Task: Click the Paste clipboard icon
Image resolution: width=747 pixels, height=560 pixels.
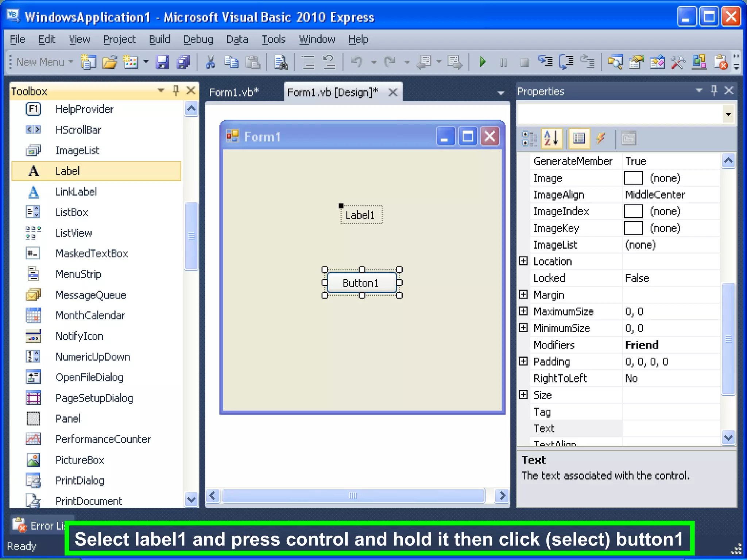Action: click(252, 62)
